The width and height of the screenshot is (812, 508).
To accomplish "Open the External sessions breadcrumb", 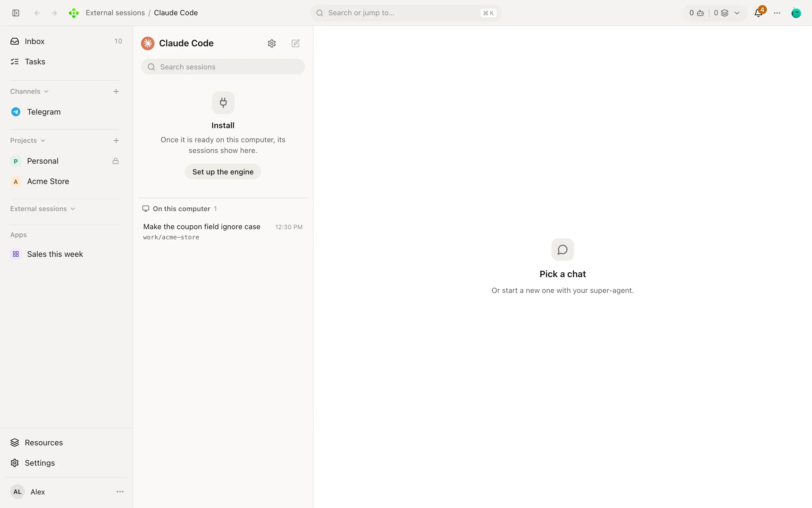I will pos(115,13).
